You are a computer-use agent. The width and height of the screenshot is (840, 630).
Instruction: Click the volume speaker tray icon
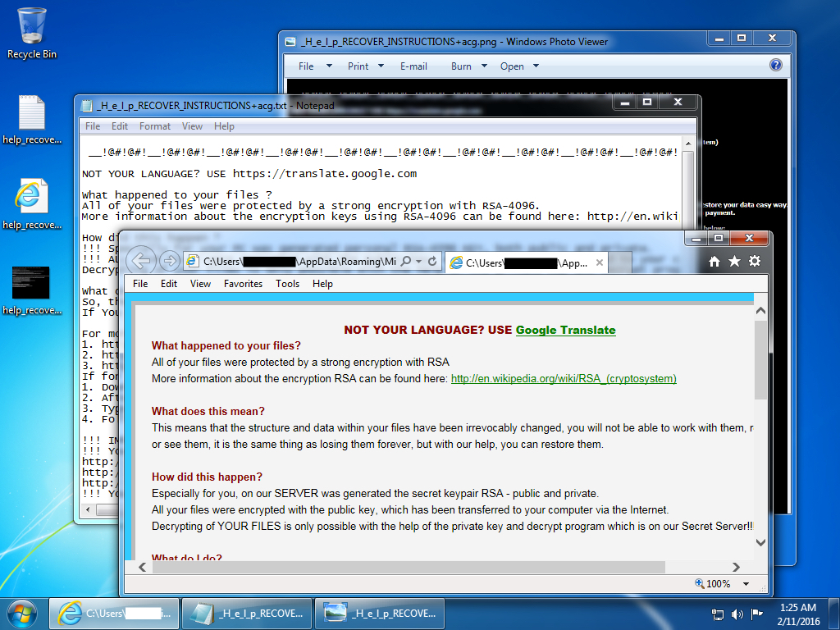pos(737,614)
